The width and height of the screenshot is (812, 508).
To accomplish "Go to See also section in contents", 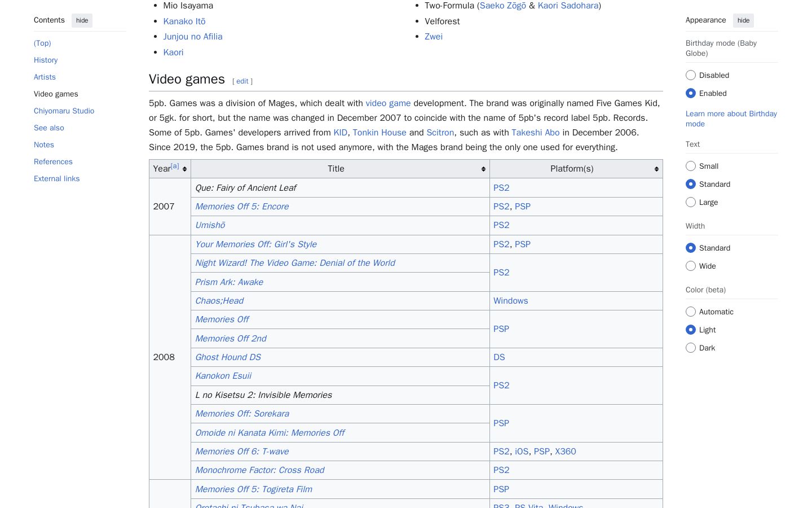I will (49, 128).
